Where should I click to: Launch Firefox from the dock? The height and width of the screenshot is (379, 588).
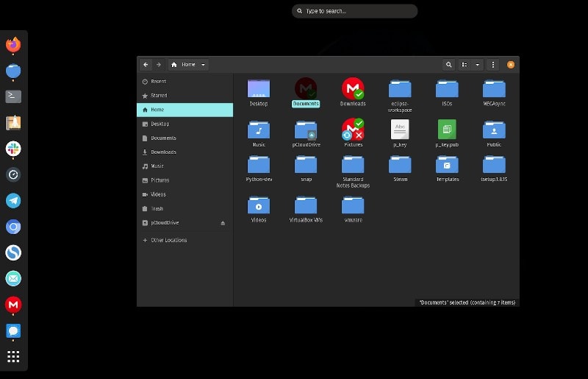13,45
